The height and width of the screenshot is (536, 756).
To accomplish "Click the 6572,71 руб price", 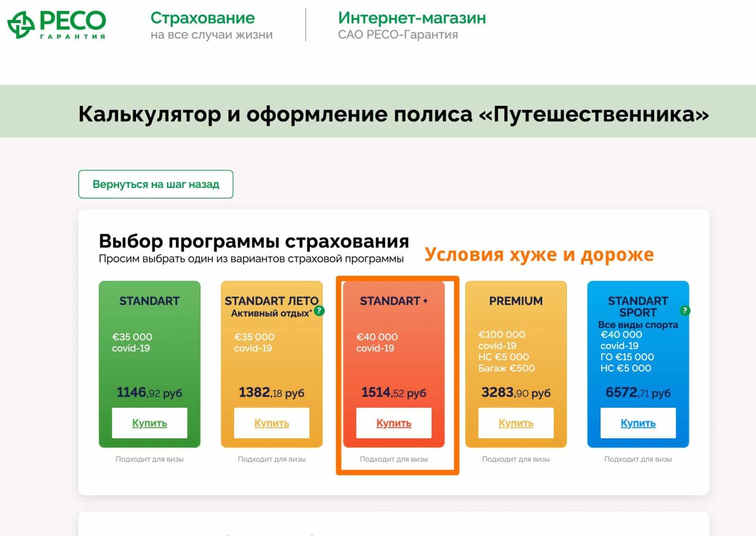I will pyautogui.click(x=638, y=392).
